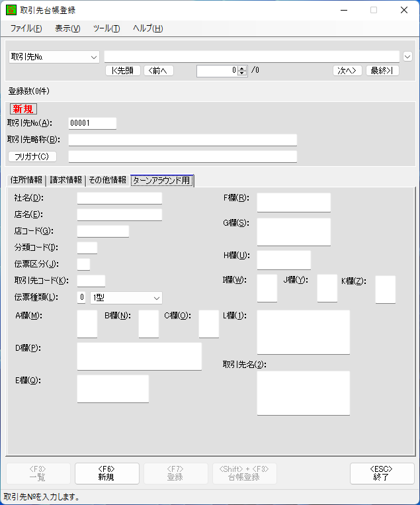Click the <F6> 新規 button

click(x=107, y=473)
